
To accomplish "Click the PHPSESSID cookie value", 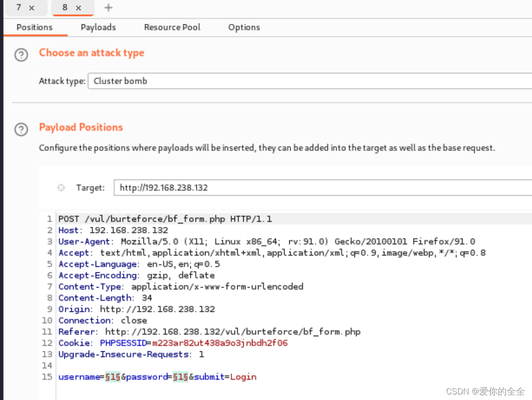I will tap(220, 343).
